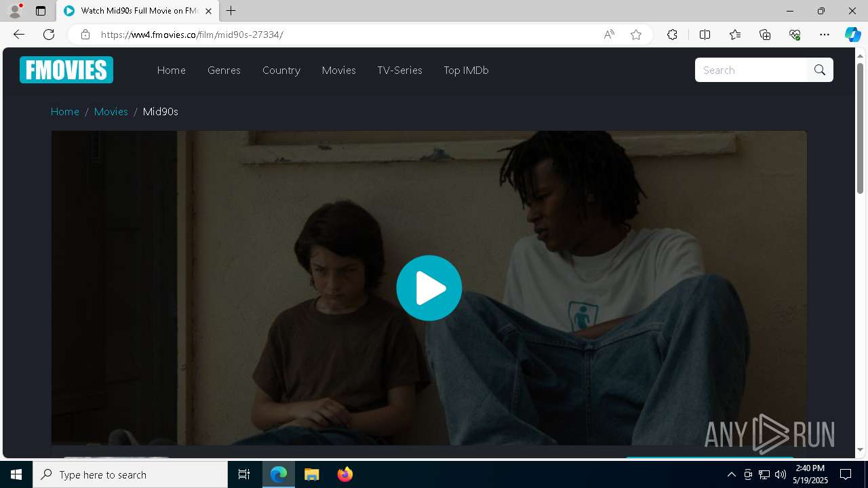Open Task View
The width and height of the screenshot is (868, 488).
244,474
